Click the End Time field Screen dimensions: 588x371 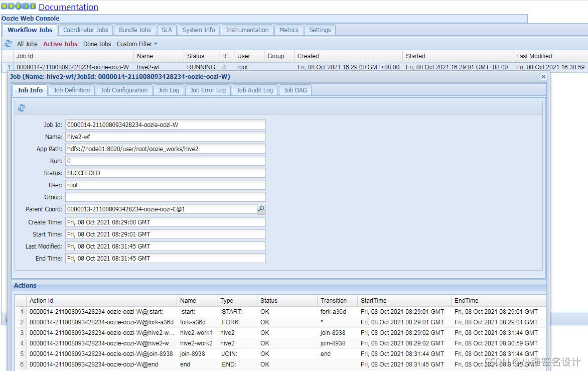(x=166, y=259)
